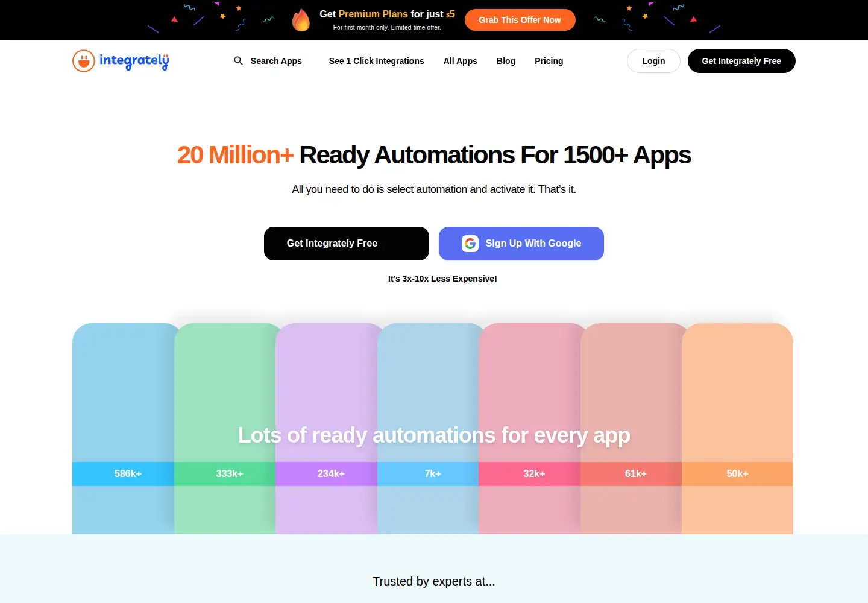Click "All you need to do" subtitle
Viewport: 868px width, 603px height.
(434, 189)
